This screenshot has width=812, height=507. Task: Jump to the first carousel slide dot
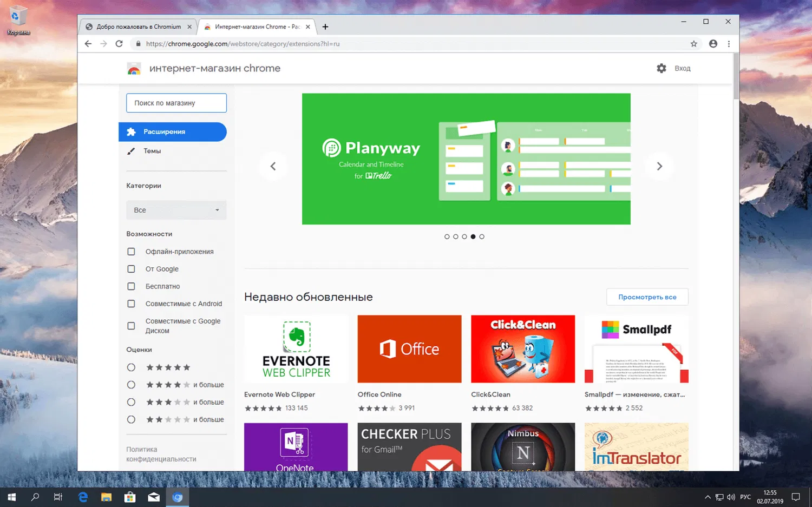click(x=447, y=236)
